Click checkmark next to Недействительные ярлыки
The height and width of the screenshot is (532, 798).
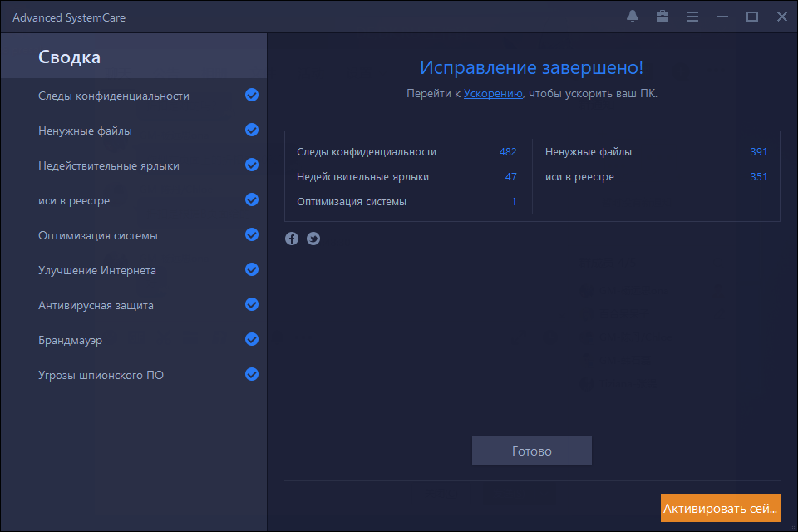[252, 165]
